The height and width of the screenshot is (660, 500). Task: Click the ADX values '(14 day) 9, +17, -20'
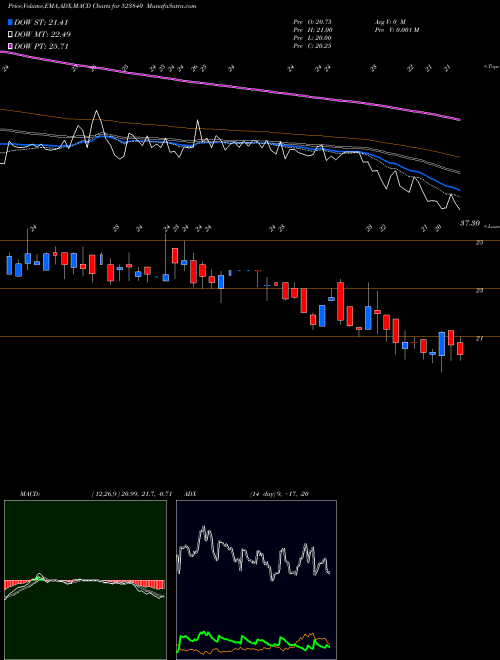click(279, 494)
